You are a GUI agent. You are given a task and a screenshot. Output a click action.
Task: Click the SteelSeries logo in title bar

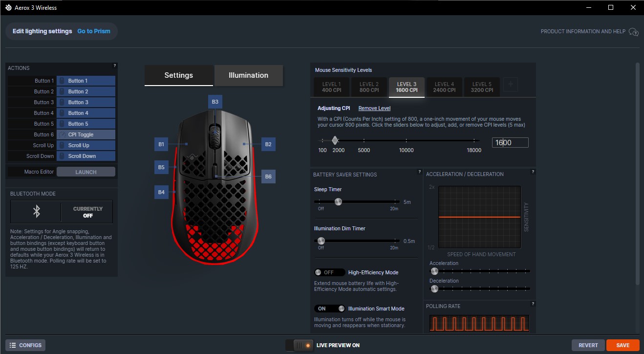(8, 7)
